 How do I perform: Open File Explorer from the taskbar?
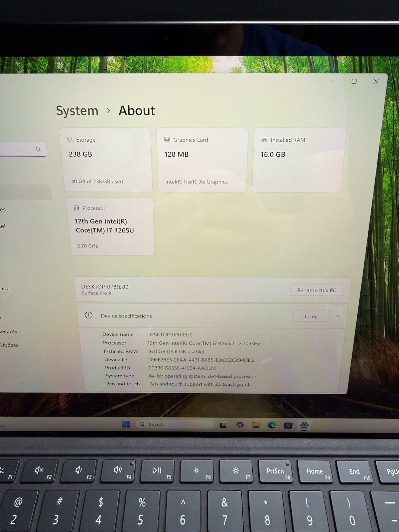tap(256, 425)
